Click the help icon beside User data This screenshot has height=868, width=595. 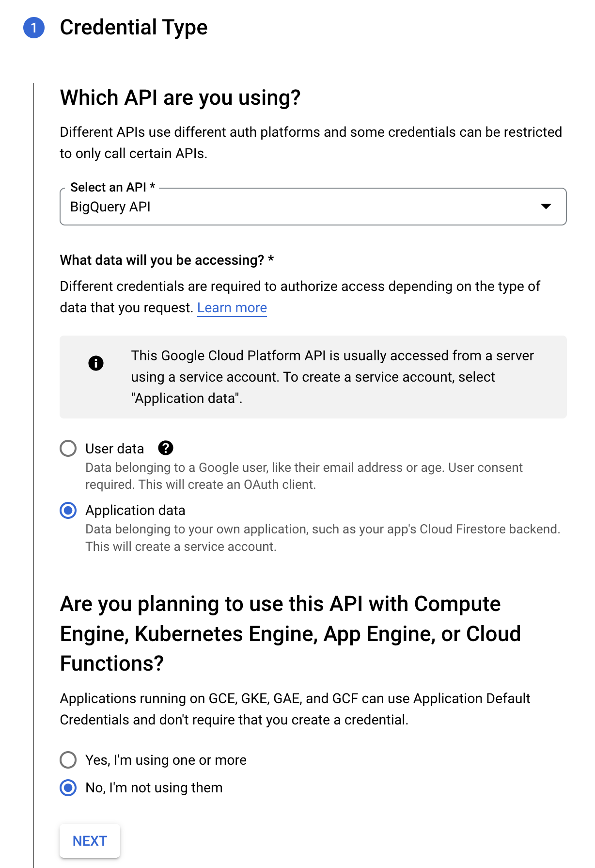166,448
